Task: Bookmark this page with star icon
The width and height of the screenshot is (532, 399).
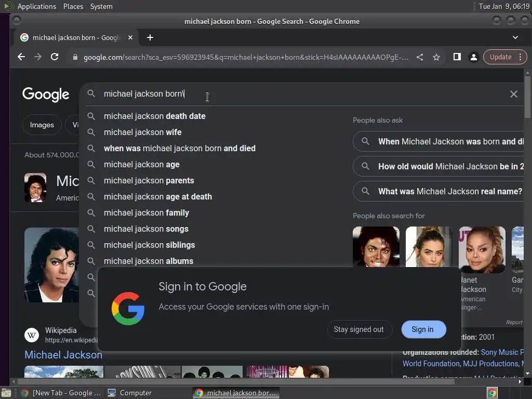Action: pyautogui.click(x=436, y=57)
